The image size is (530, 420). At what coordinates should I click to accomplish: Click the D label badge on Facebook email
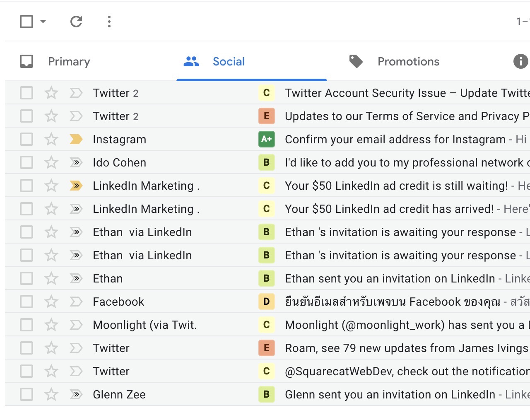point(267,302)
